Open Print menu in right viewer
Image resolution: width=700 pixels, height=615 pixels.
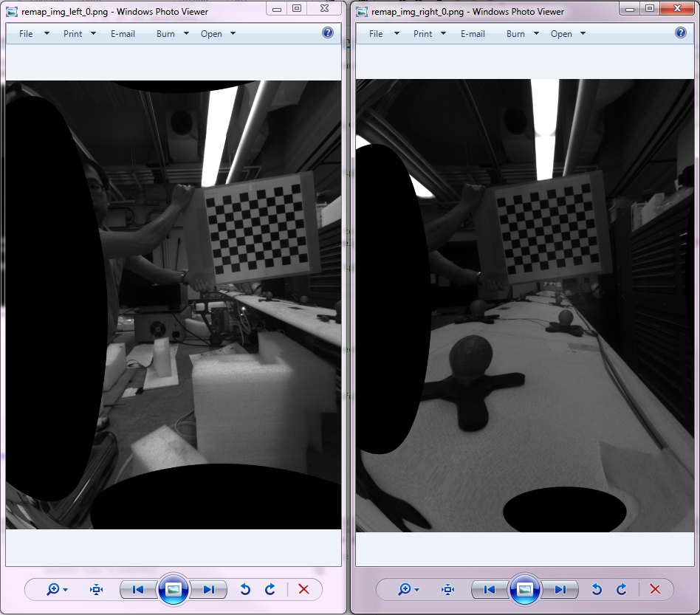pyautogui.click(x=423, y=34)
